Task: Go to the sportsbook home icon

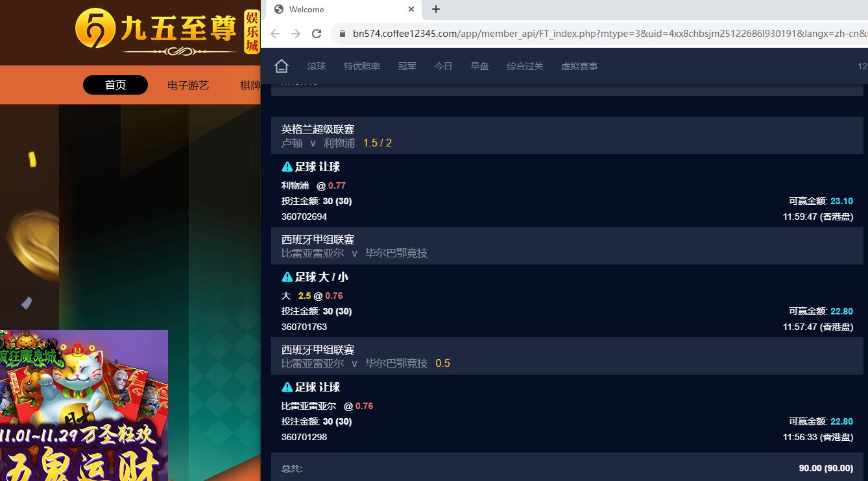Action: (281, 66)
